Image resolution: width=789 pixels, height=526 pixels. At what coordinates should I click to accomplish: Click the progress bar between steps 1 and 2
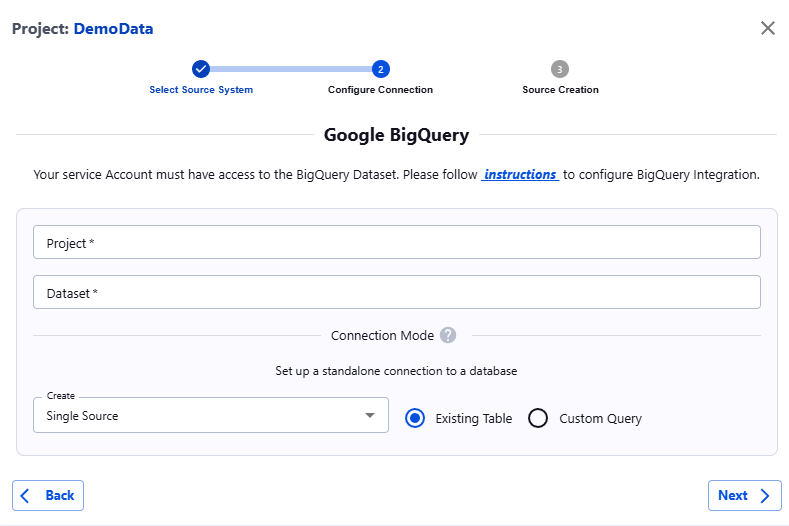(x=290, y=69)
